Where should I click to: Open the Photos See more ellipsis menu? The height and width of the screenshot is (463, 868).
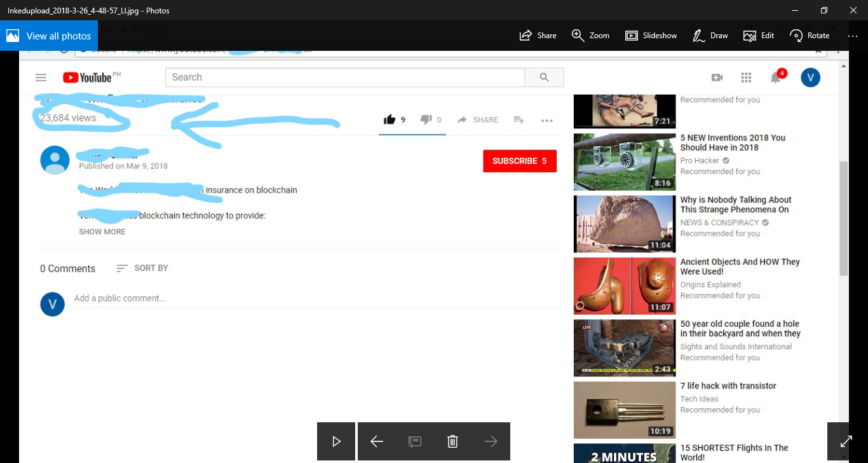point(853,36)
